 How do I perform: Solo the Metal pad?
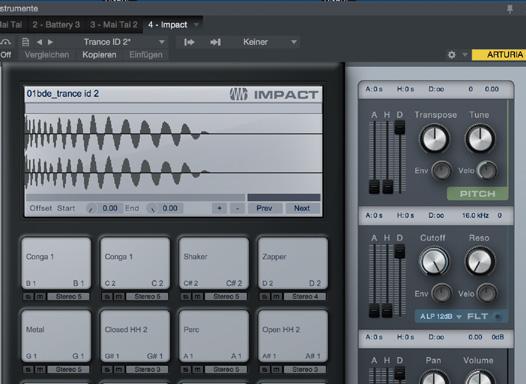click(x=29, y=369)
